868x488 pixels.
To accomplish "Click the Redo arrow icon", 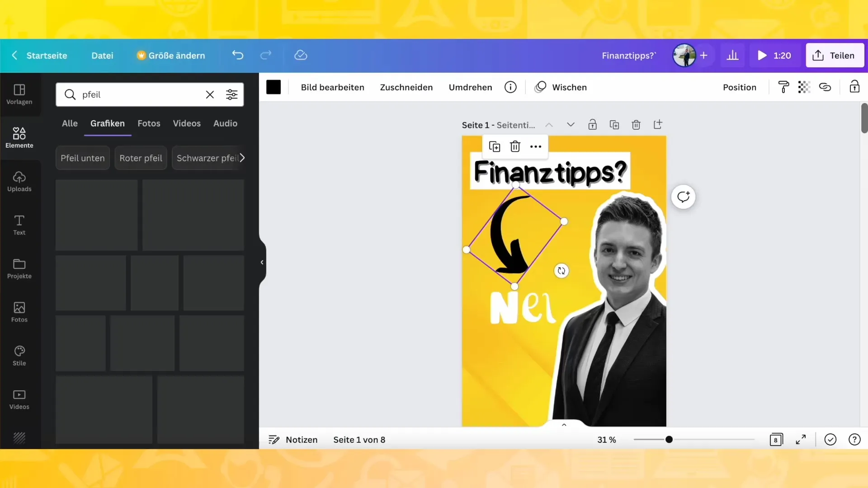I will pos(266,55).
